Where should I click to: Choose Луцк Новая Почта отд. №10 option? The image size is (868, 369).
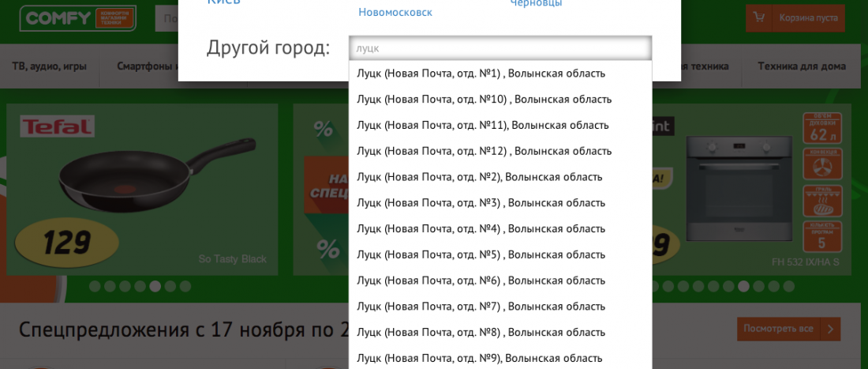click(x=484, y=99)
